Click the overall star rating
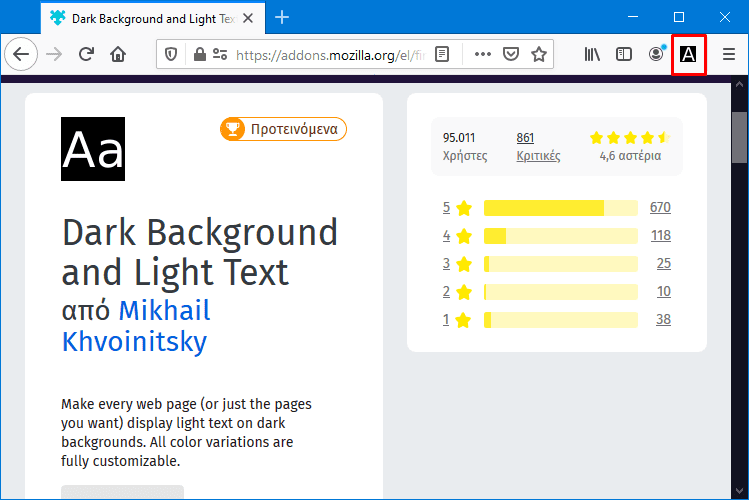Image resolution: width=749 pixels, height=500 pixels. tap(630, 138)
